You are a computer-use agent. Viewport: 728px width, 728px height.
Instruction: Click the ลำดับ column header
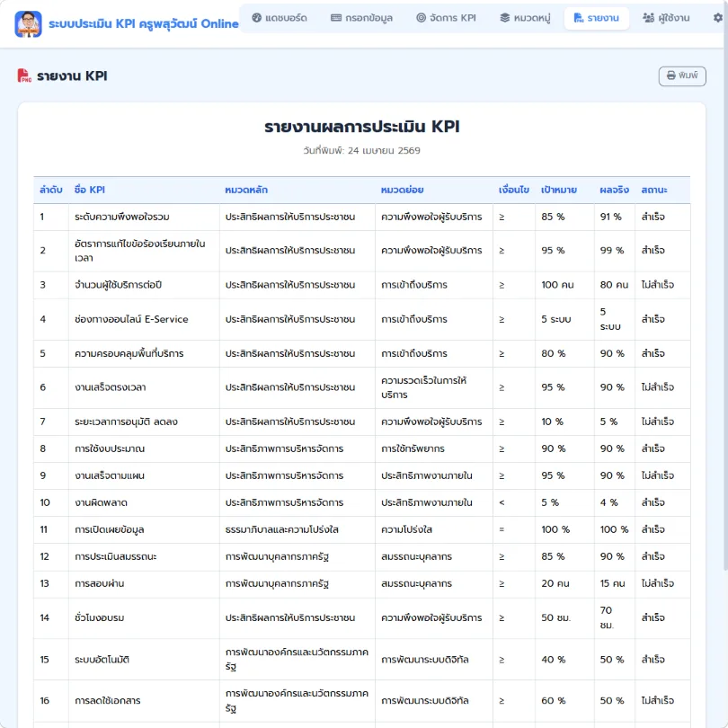51,190
